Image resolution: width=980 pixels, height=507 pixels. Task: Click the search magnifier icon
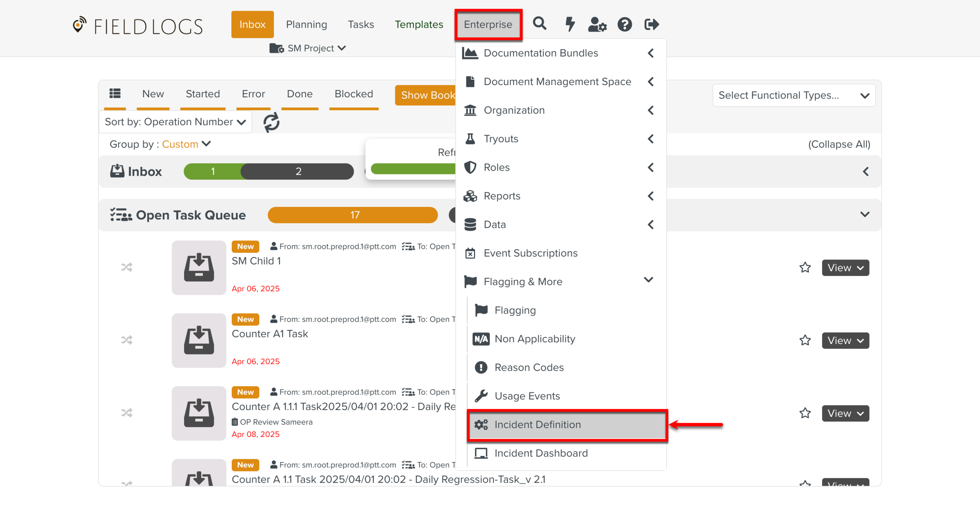[x=539, y=24]
